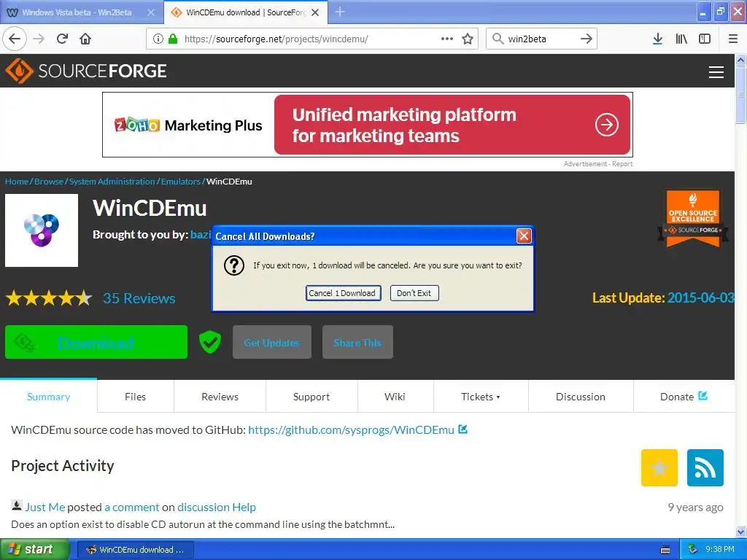The width and height of the screenshot is (747, 560).
Task: Open the Library toolbar icon
Action: pos(681,39)
